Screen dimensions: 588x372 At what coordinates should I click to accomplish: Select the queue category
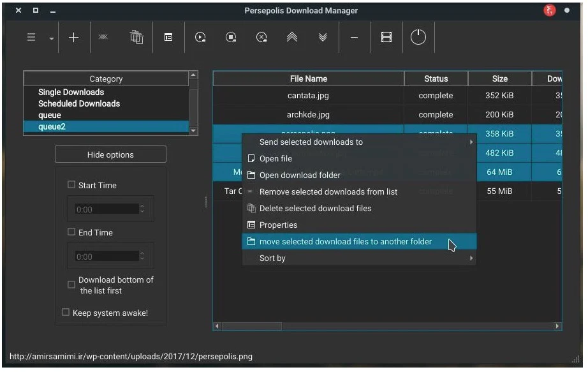(106, 115)
